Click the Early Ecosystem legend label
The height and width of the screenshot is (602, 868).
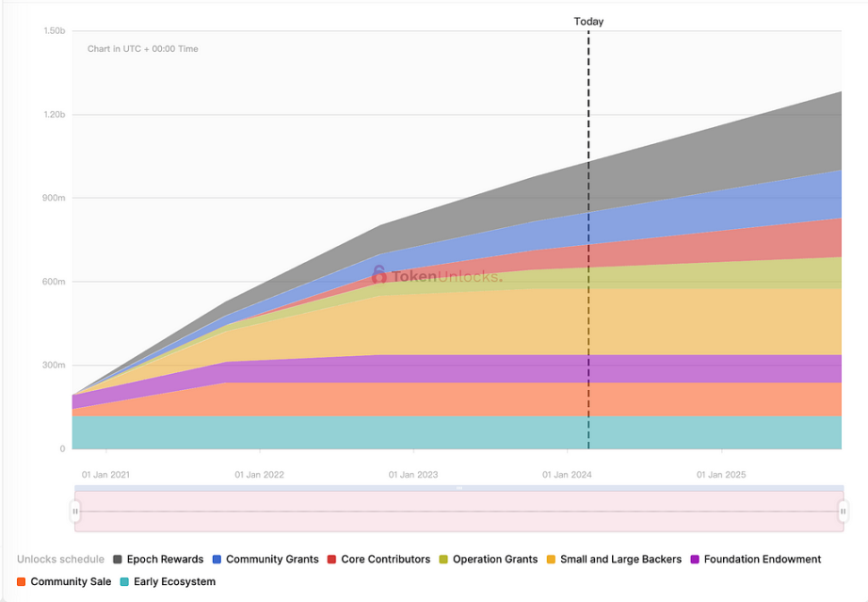click(174, 581)
